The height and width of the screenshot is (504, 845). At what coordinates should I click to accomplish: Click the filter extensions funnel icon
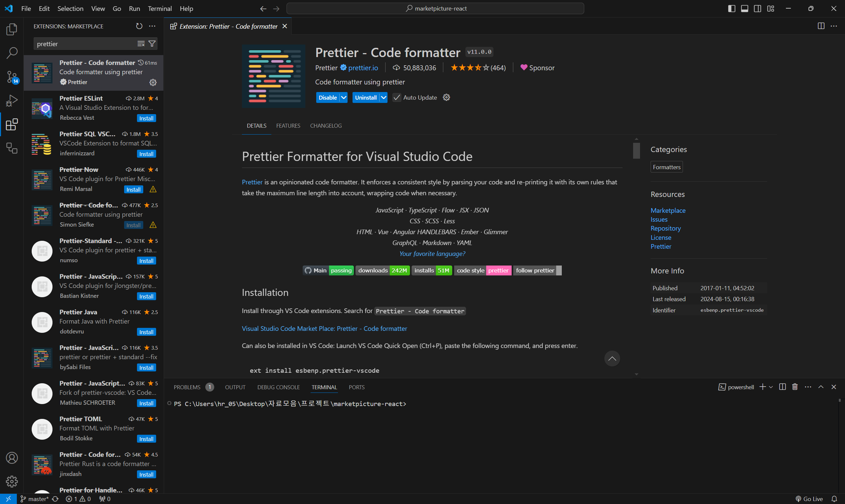152,44
